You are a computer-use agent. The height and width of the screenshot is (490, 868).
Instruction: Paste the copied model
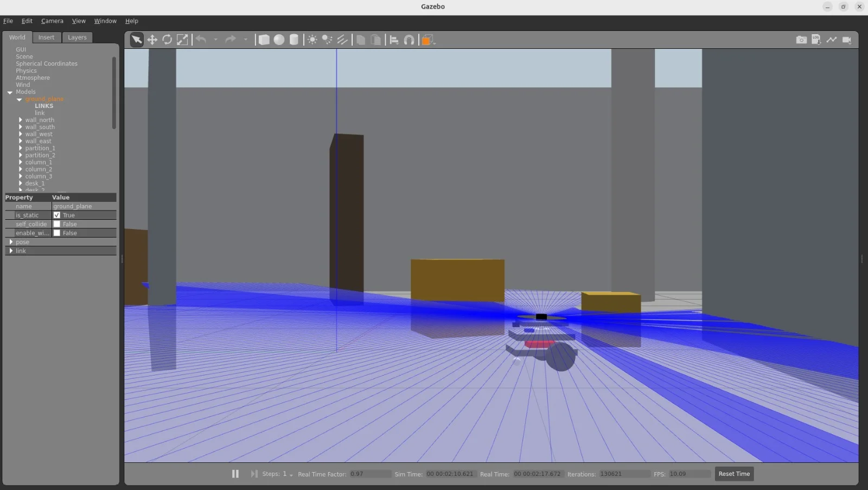(375, 40)
